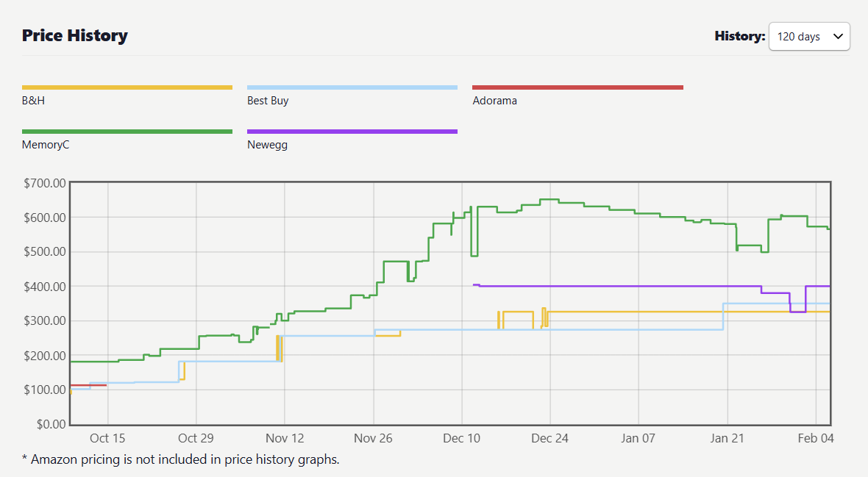The image size is (868, 477).
Task: Click the Jan 07 x-axis label
Action: [638, 438]
